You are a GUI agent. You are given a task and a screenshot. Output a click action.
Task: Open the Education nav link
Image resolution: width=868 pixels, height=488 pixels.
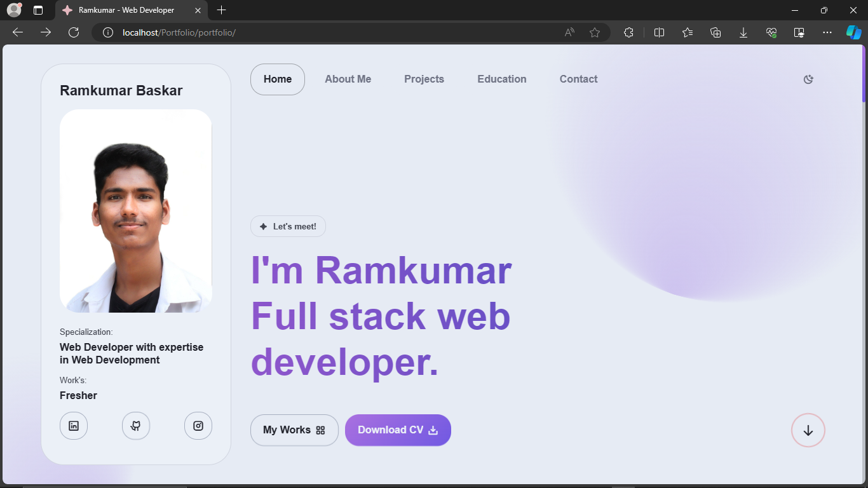(502, 79)
